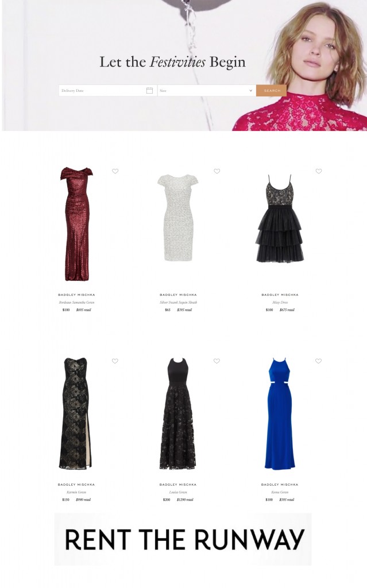Image resolution: width=367 pixels, height=588 pixels.
Task: Heart the black tiered tulle dress
Action: (x=319, y=171)
